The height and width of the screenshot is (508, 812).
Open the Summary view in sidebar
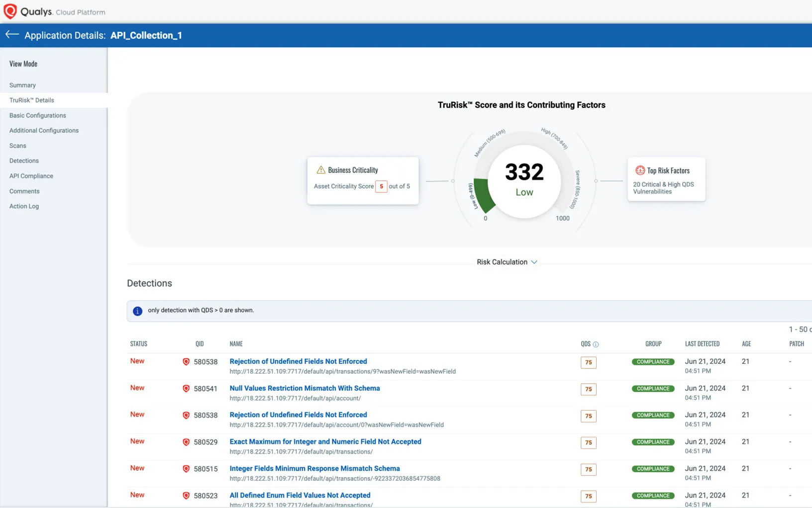22,85
